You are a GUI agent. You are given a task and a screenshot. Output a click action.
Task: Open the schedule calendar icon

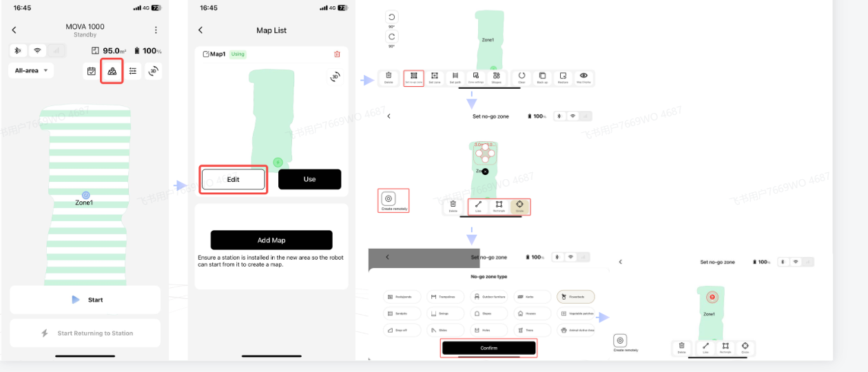pos(91,71)
